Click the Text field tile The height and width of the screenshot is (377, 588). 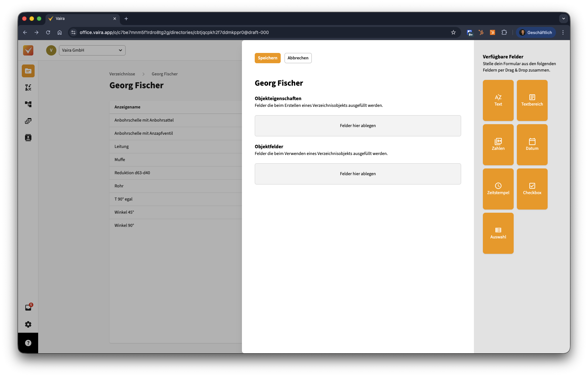pyautogui.click(x=498, y=100)
